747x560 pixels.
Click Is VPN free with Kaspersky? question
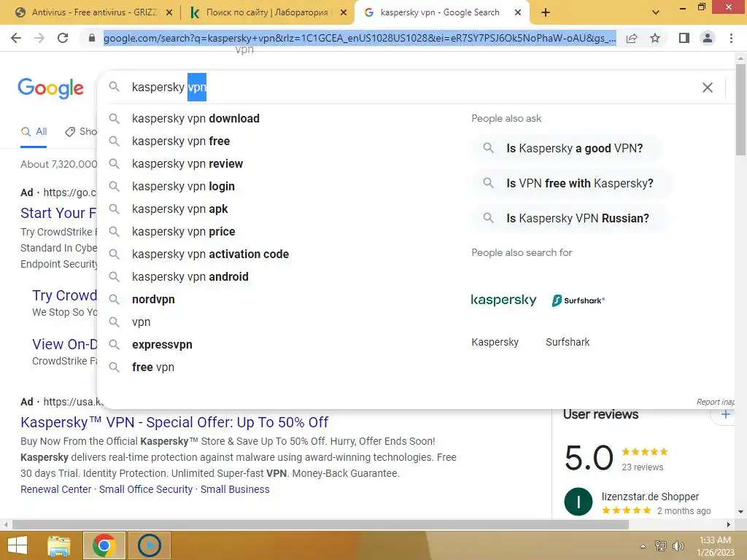pos(572,183)
